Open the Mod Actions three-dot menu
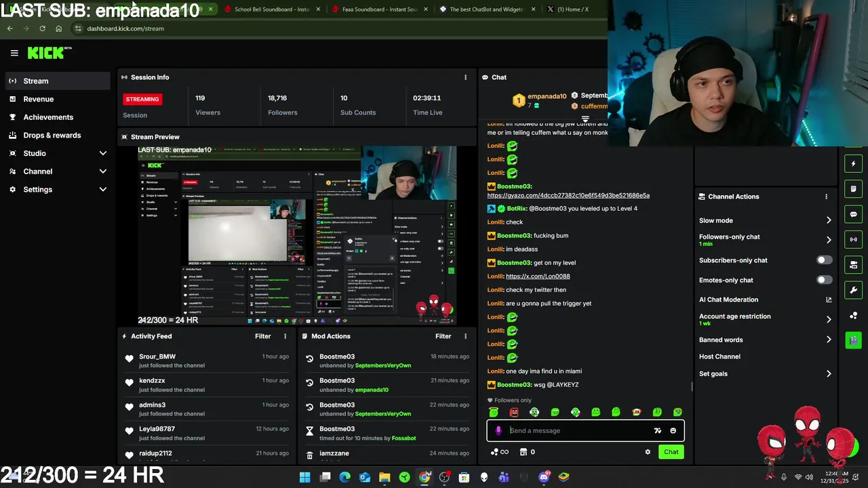The height and width of the screenshot is (488, 868). tap(465, 336)
